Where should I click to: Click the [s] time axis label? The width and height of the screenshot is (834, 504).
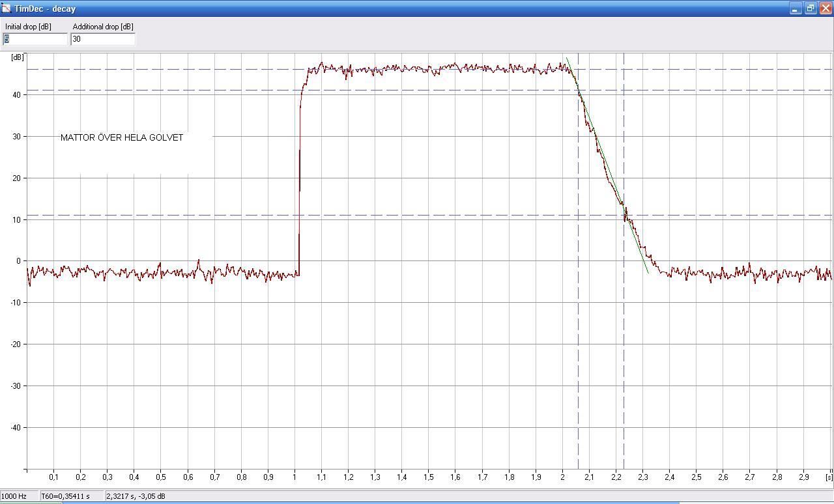pos(828,477)
